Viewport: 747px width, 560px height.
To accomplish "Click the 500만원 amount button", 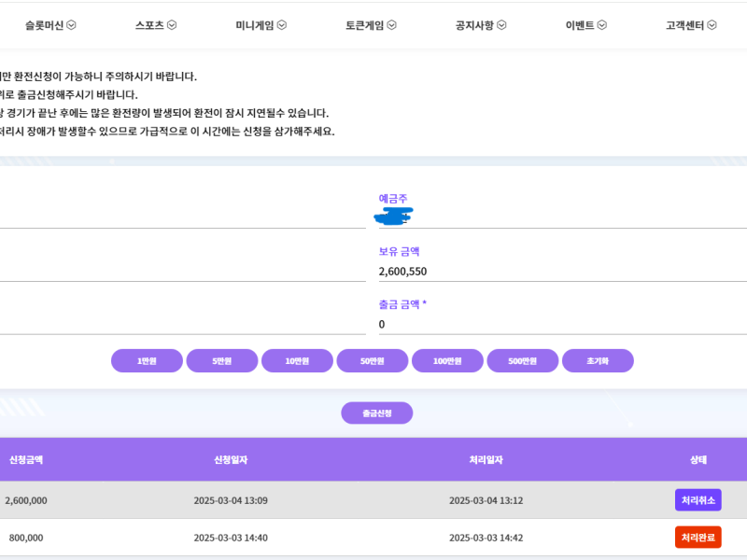I will 522,360.
